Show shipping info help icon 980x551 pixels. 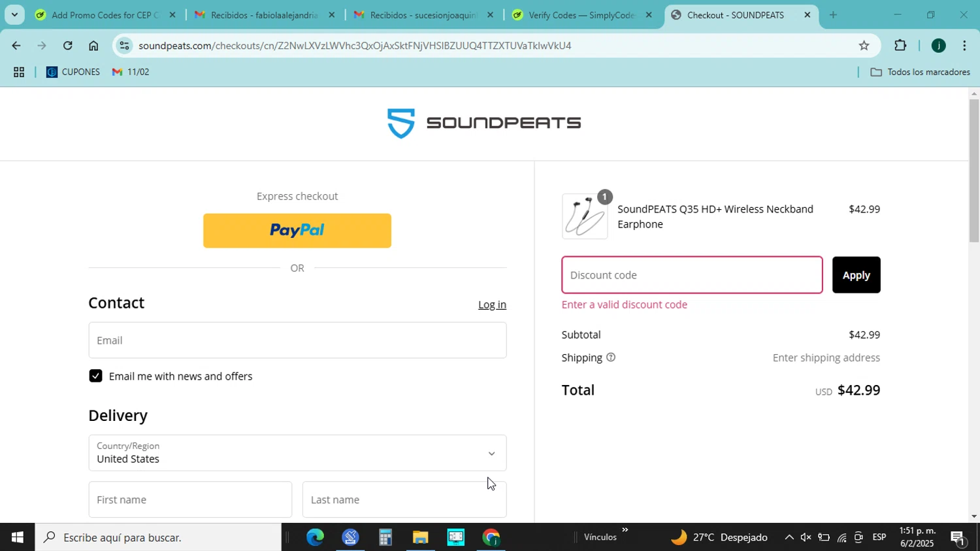(x=611, y=358)
